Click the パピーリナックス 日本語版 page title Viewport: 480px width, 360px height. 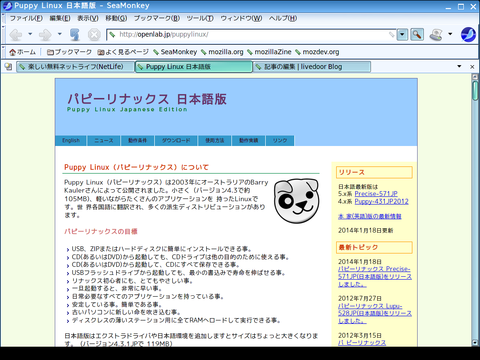pyautogui.click(x=147, y=99)
